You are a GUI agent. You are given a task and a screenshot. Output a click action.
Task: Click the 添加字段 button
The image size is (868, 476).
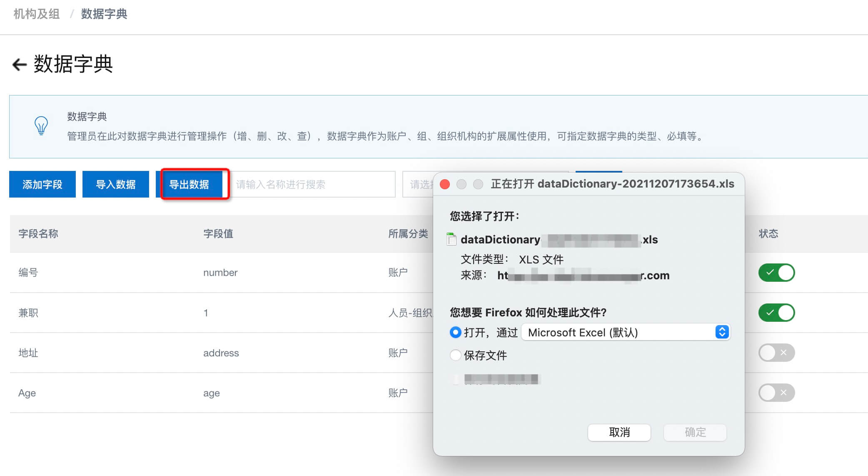click(42, 184)
